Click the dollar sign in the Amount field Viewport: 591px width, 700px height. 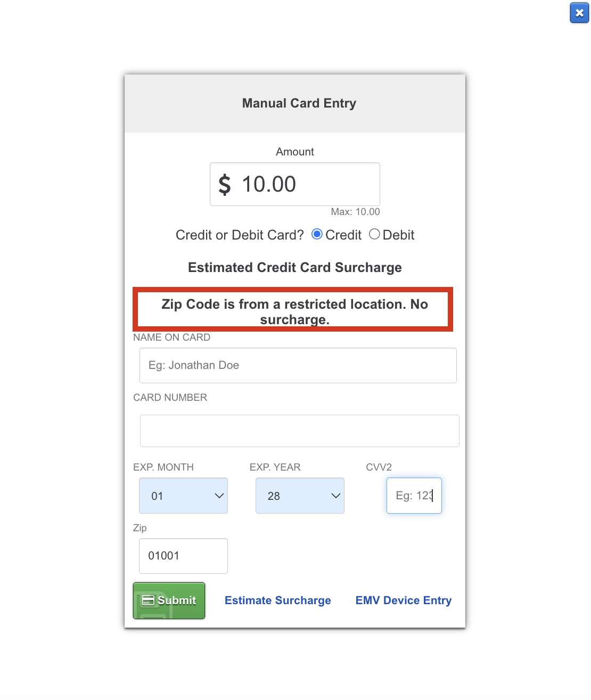224,184
